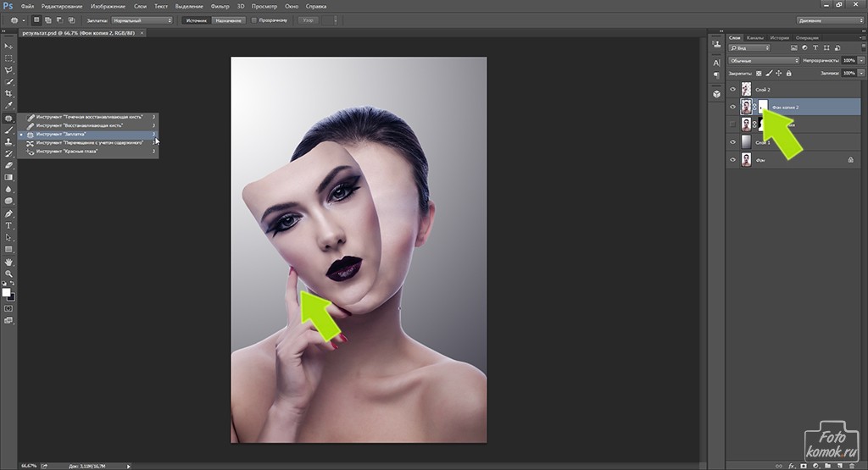The width and height of the screenshot is (868, 470).
Task: Open the Редактирование menu
Action: click(62, 6)
